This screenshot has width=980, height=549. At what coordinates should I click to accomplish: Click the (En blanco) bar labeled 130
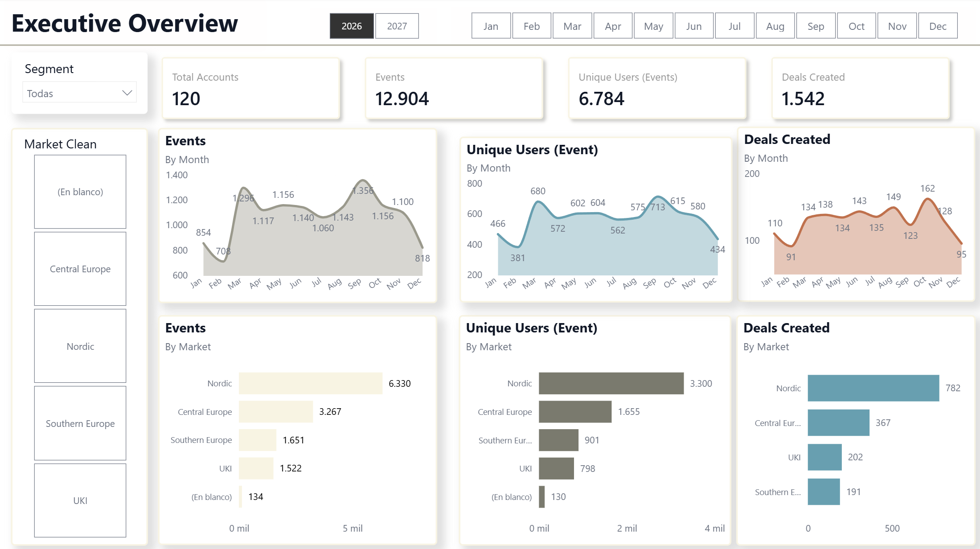click(542, 496)
